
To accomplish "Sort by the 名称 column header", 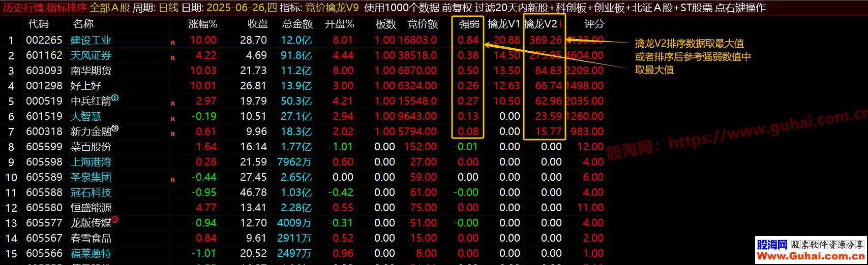I will [83, 24].
